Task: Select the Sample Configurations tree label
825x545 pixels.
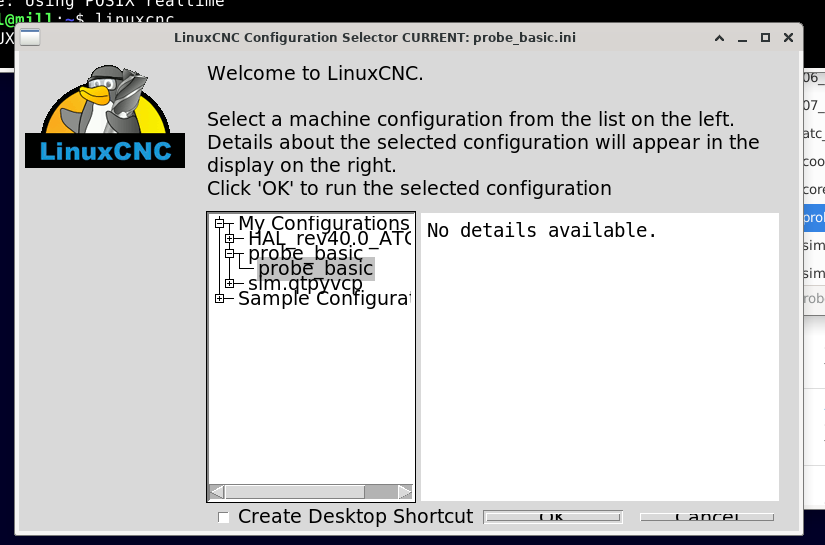Action: coord(324,298)
